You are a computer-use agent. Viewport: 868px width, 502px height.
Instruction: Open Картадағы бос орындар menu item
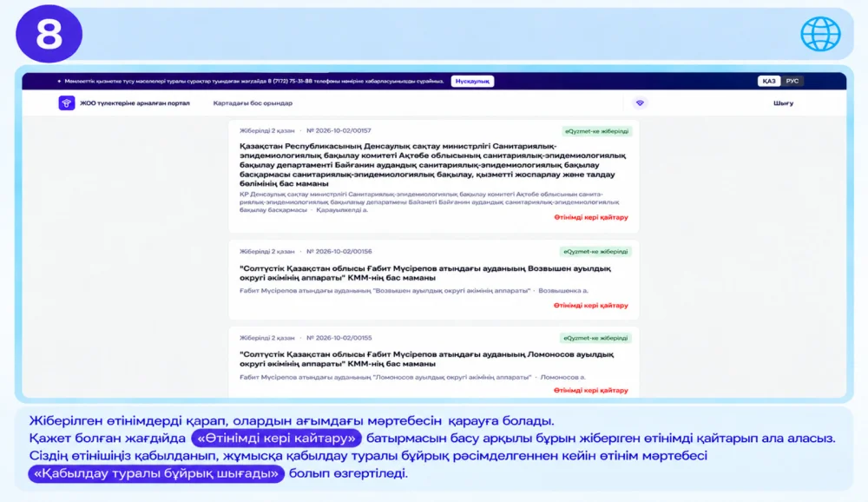pyautogui.click(x=253, y=103)
